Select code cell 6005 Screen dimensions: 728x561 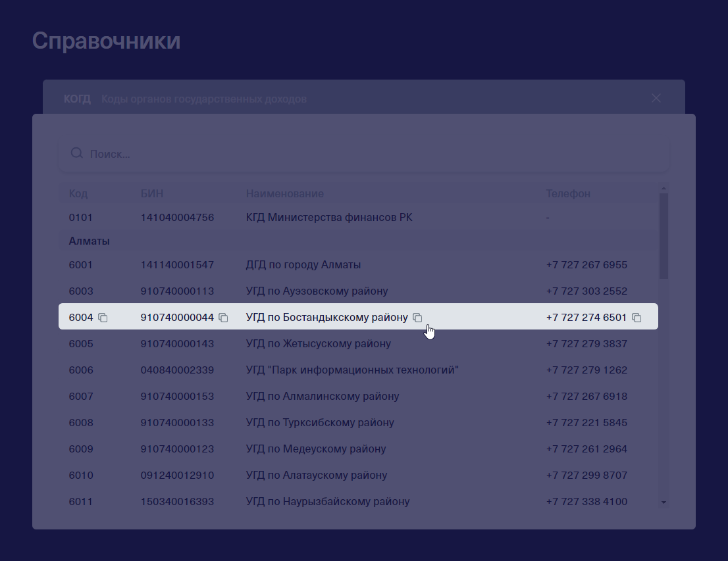point(81,344)
